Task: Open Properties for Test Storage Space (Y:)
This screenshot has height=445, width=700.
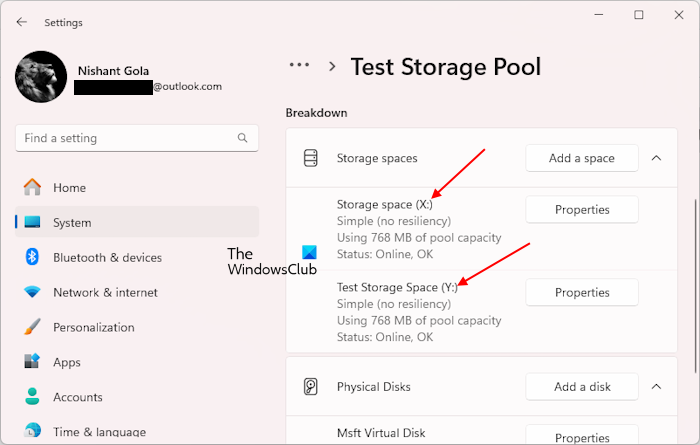Action: coord(582,293)
